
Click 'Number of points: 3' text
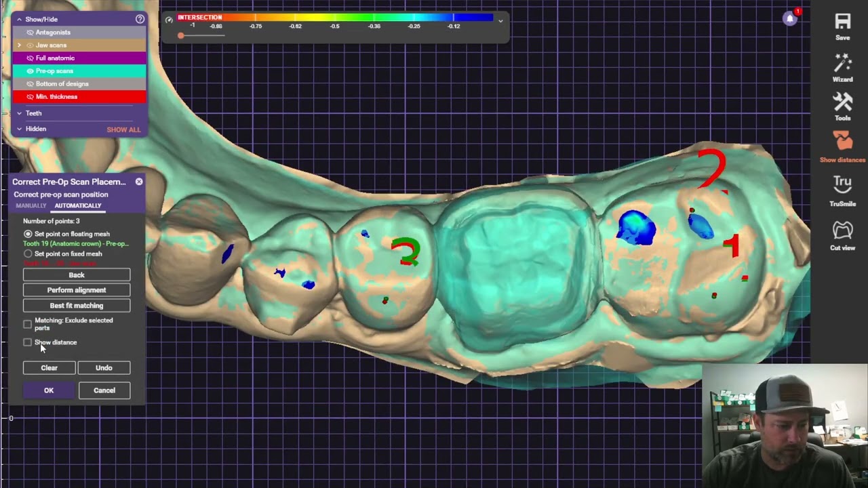point(52,221)
